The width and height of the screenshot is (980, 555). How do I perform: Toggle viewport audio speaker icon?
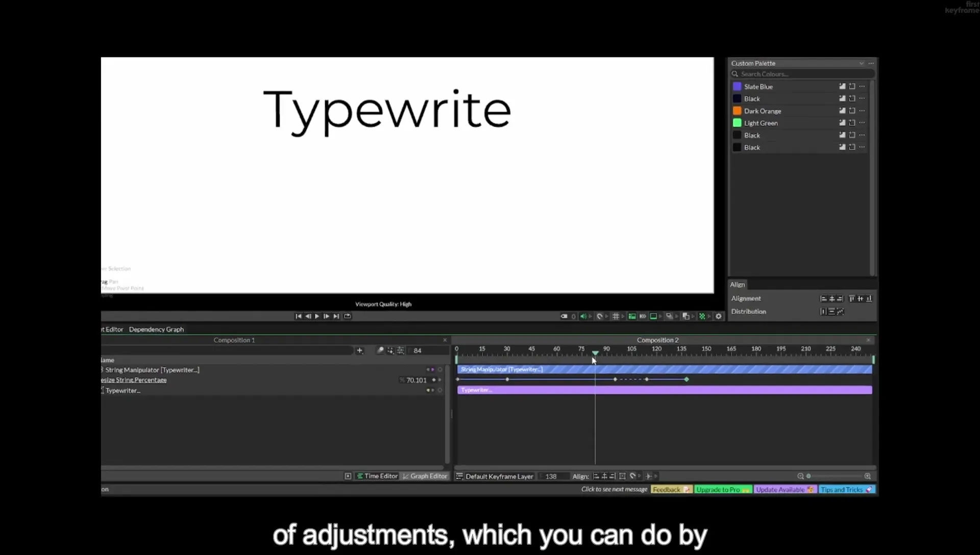(x=583, y=316)
